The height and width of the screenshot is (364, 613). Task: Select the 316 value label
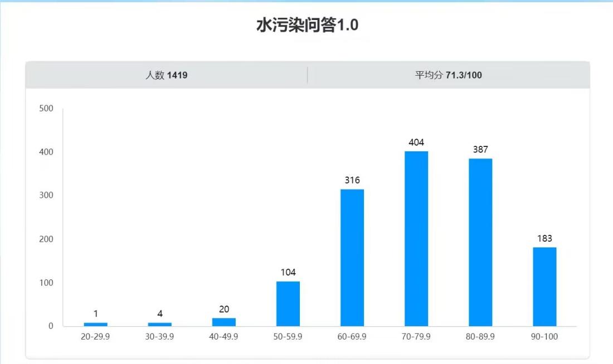coord(352,180)
